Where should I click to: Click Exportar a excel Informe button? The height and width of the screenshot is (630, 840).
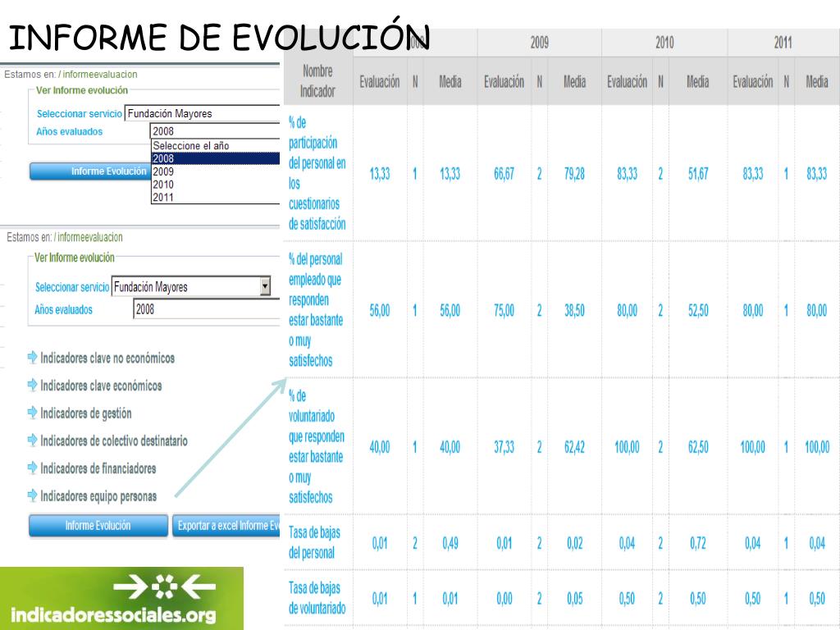tap(226, 526)
